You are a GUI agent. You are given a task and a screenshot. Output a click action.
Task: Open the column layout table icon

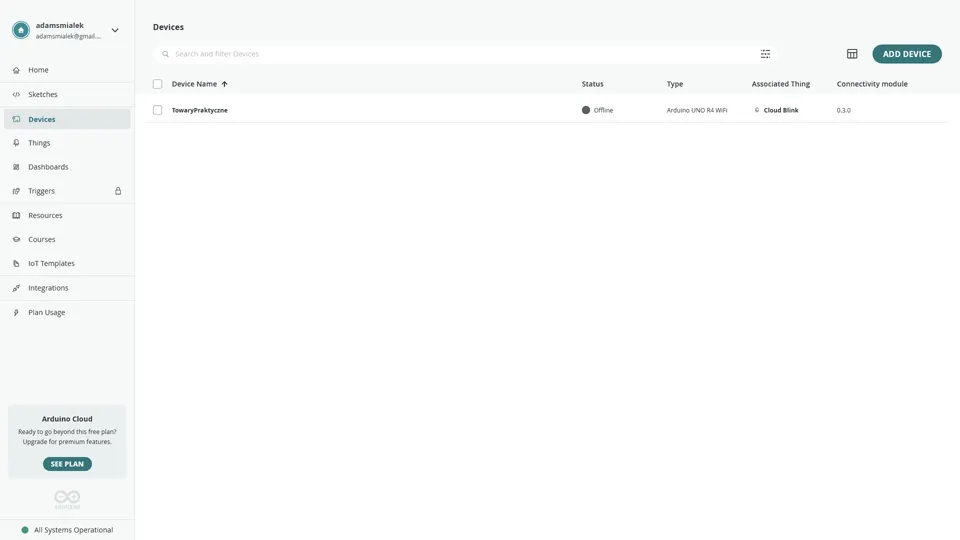852,54
